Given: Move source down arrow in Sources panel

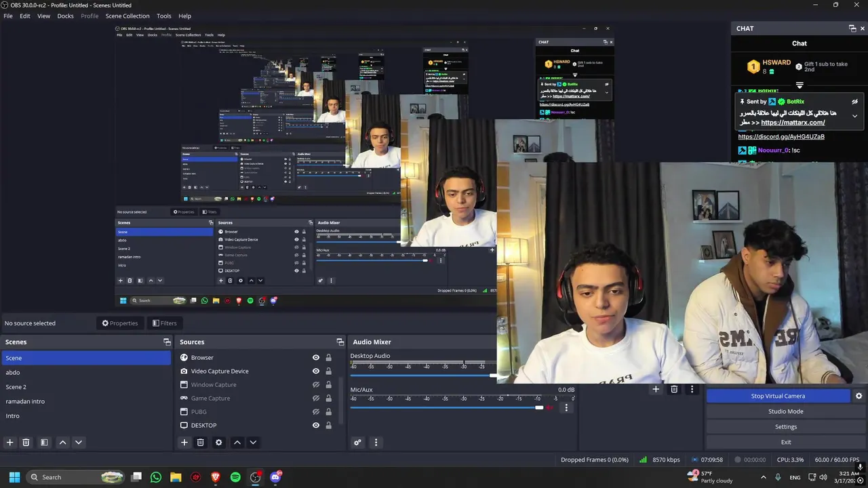Looking at the screenshot, I should (x=253, y=443).
